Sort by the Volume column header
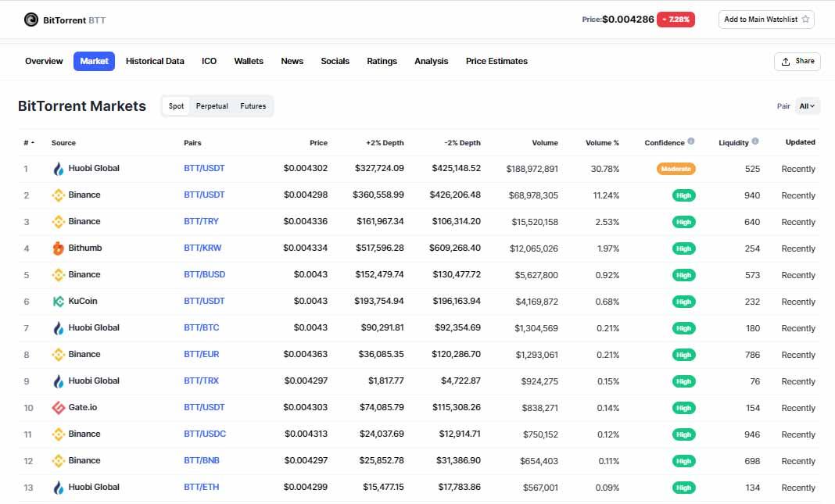The width and height of the screenshot is (835, 504). point(545,143)
